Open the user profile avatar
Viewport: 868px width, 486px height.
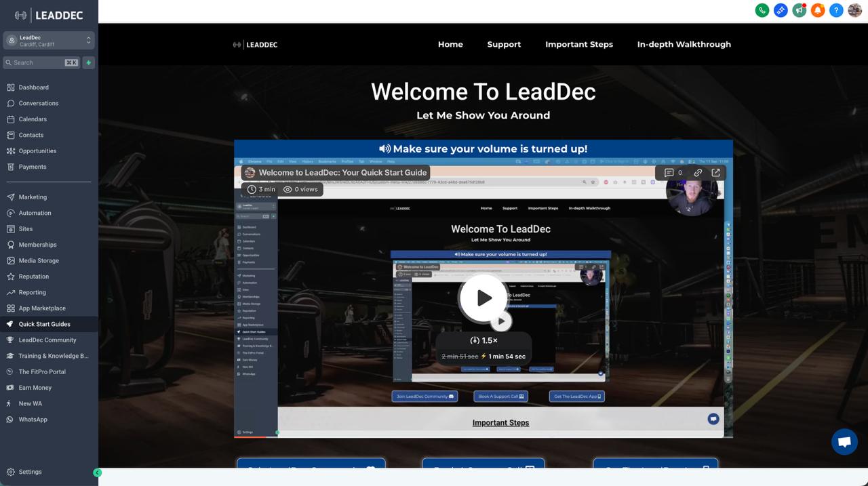(x=854, y=10)
